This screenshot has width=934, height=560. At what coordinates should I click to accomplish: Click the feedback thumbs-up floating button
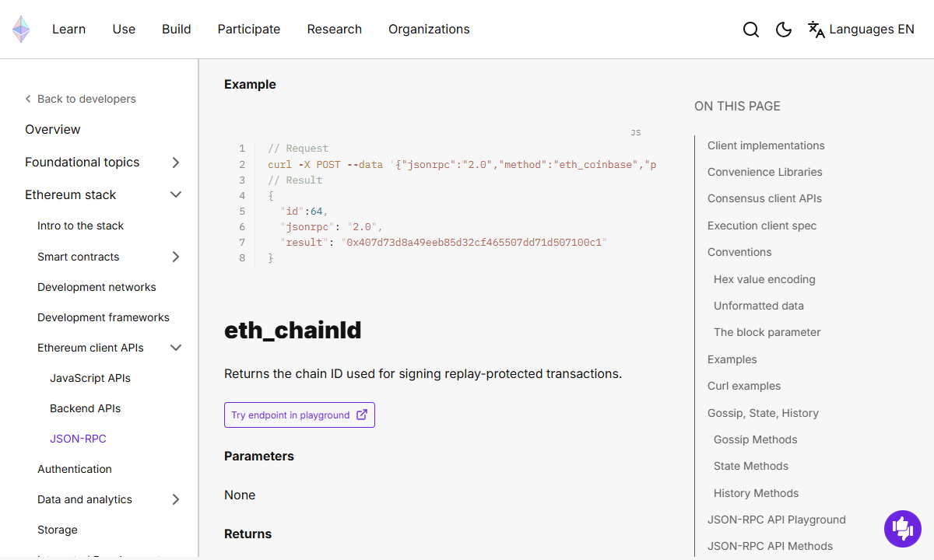click(903, 529)
